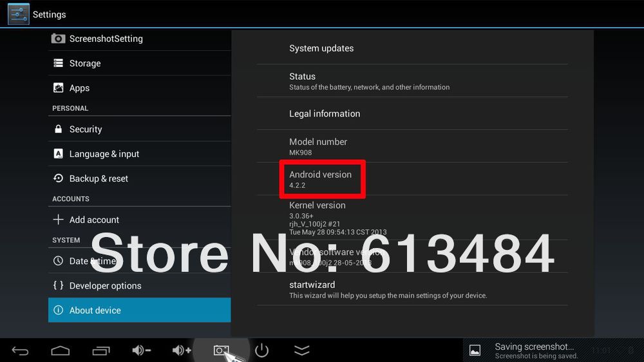Open ScreenshotSetting camera icon entry
This screenshot has width=644, height=362.
(x=58, y=39)
